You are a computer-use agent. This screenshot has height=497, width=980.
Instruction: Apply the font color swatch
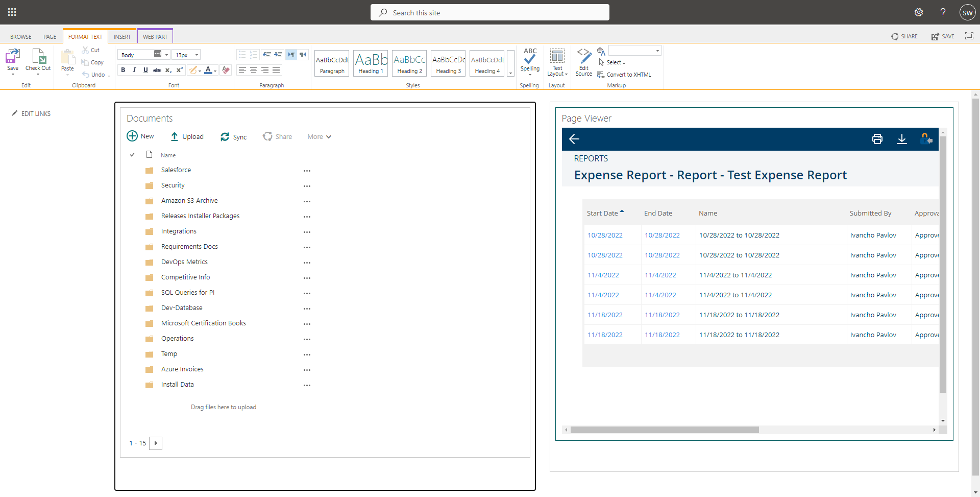coord(208,70)
